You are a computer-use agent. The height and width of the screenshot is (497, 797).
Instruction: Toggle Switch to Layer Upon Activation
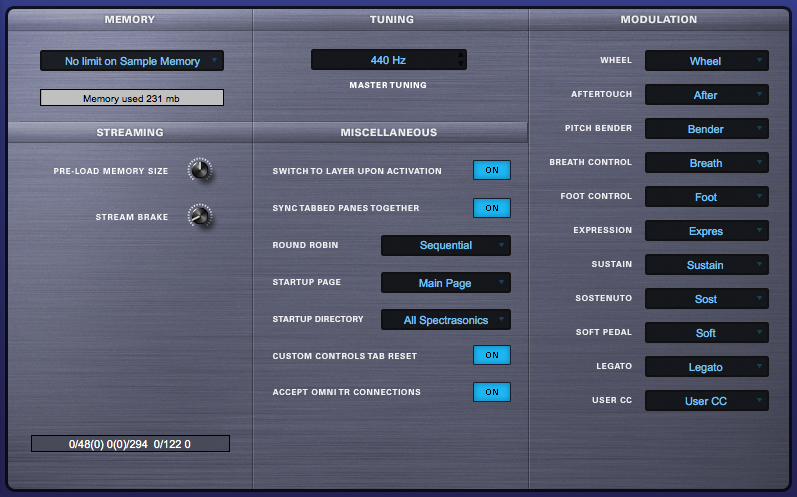(492, 170)
